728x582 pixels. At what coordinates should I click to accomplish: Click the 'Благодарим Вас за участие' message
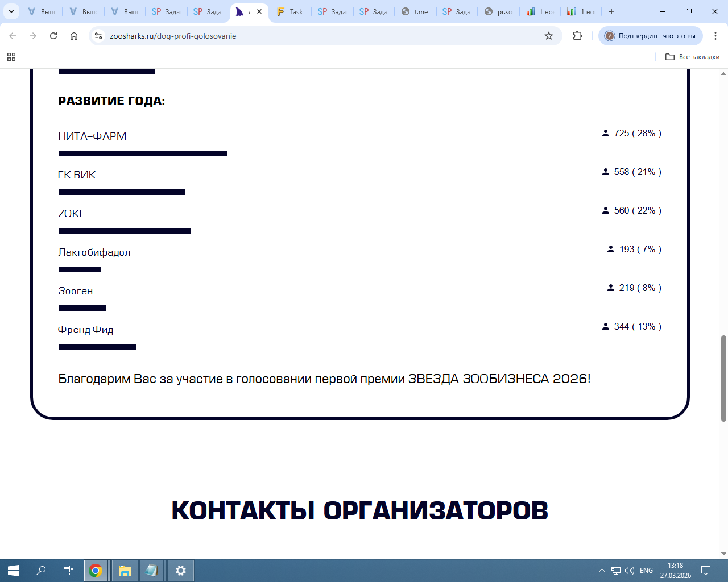[324, 379]
